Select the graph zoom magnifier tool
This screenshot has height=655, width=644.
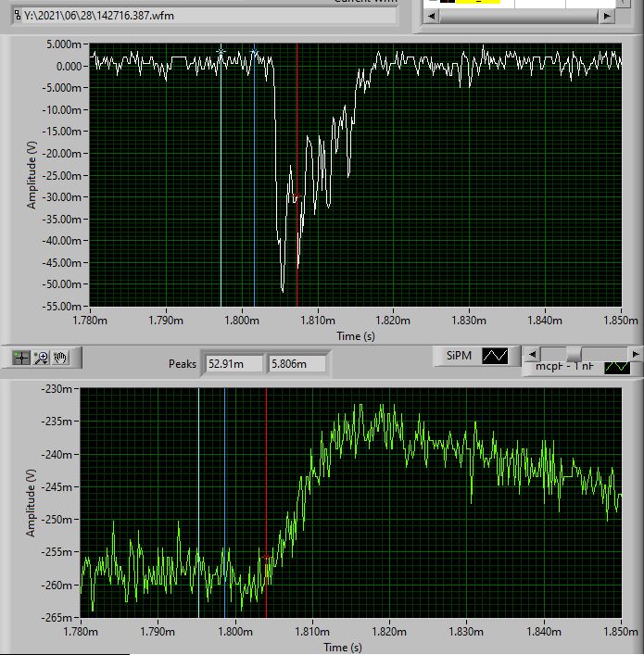click(42, 357)
